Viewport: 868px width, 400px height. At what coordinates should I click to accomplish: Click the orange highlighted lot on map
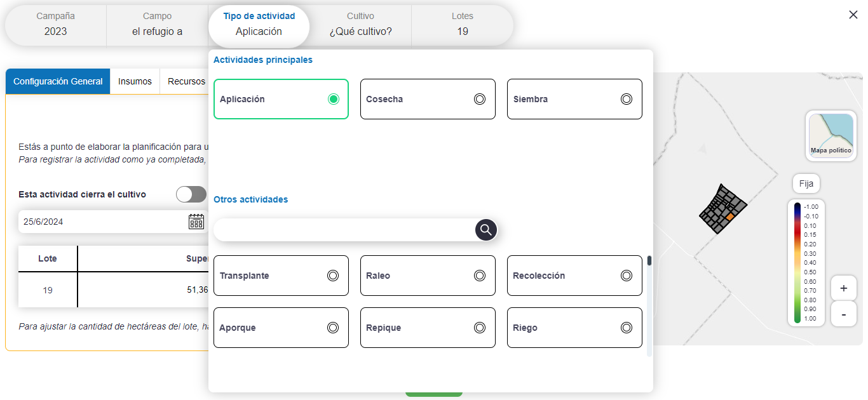click(x=730, y=217)
